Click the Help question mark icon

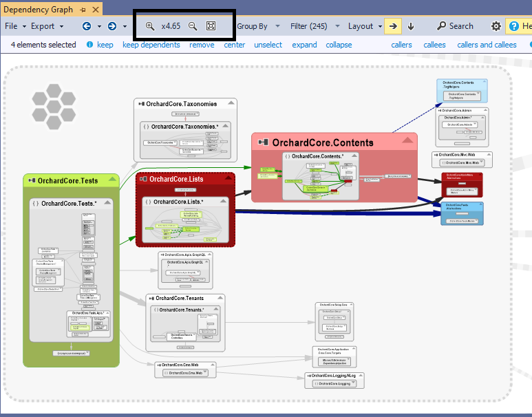514,26
